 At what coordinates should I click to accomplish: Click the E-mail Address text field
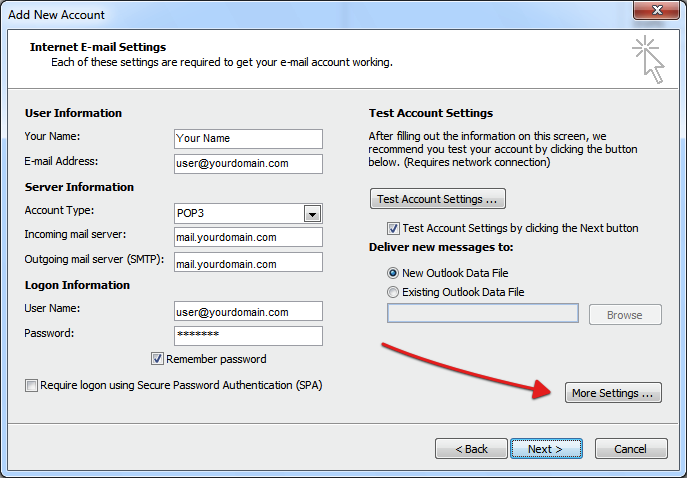[248, 163]
